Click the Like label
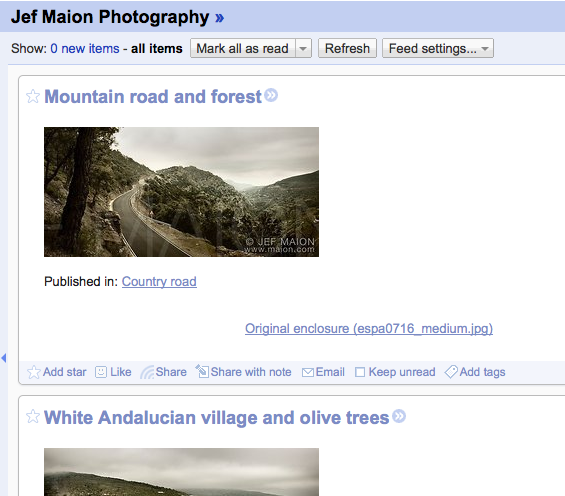The height and width of the screenshot is (496, 565). point(121,372)
